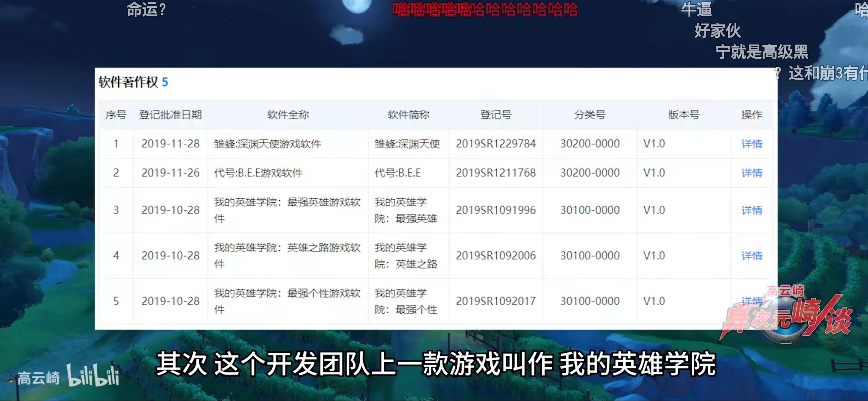This screenshot has width=868, height=401.
Task: Select date 2019-10-28 in row 4
Action: pyautogui.click(x=170, y=256)
